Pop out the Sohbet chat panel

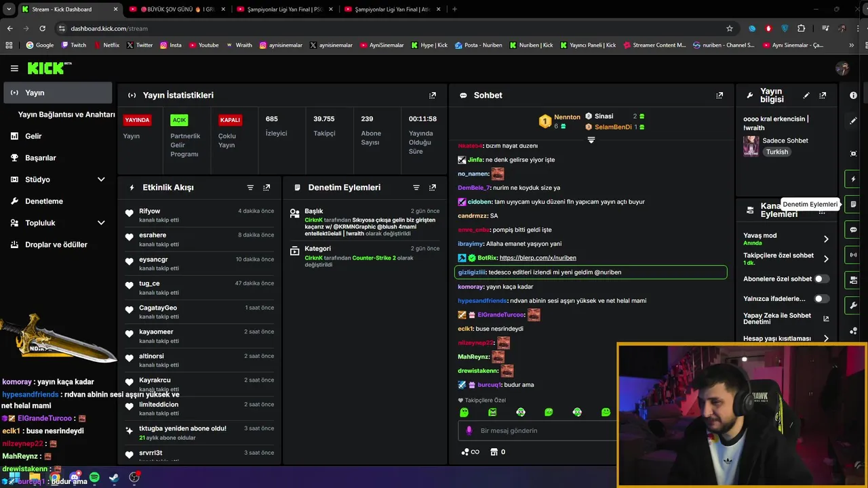(x=719, y=96)
